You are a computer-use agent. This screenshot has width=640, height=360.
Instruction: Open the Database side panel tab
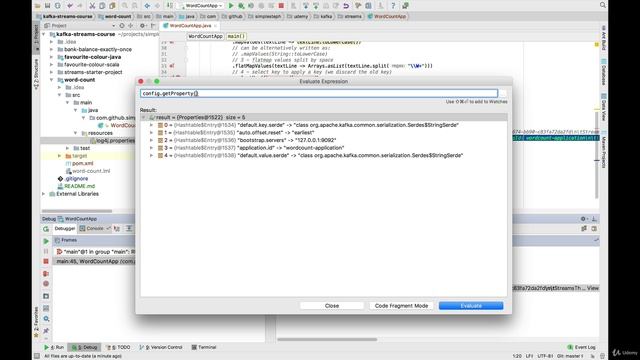coord(604,72)
